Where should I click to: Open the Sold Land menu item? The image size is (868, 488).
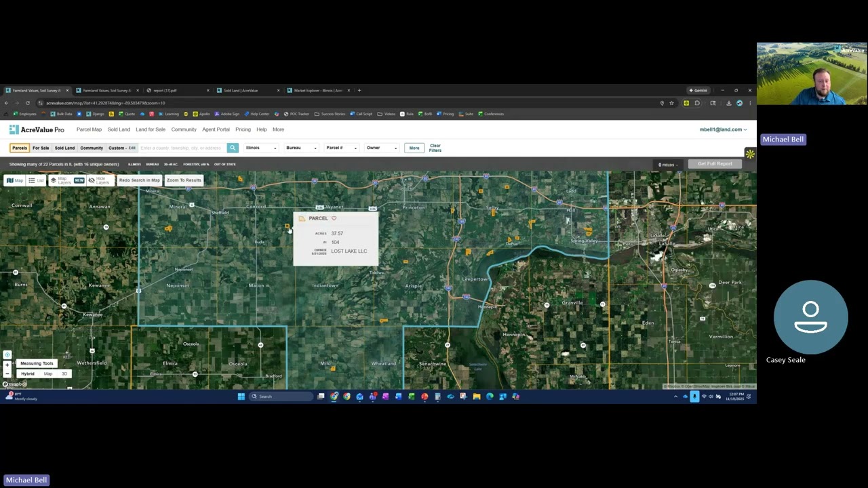tap(119, 129)
